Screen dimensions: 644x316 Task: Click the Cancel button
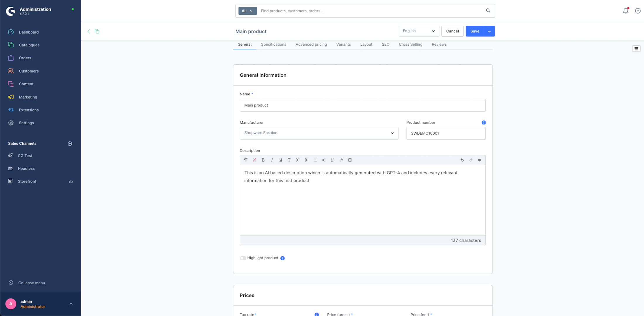click(x=452, y=31)
